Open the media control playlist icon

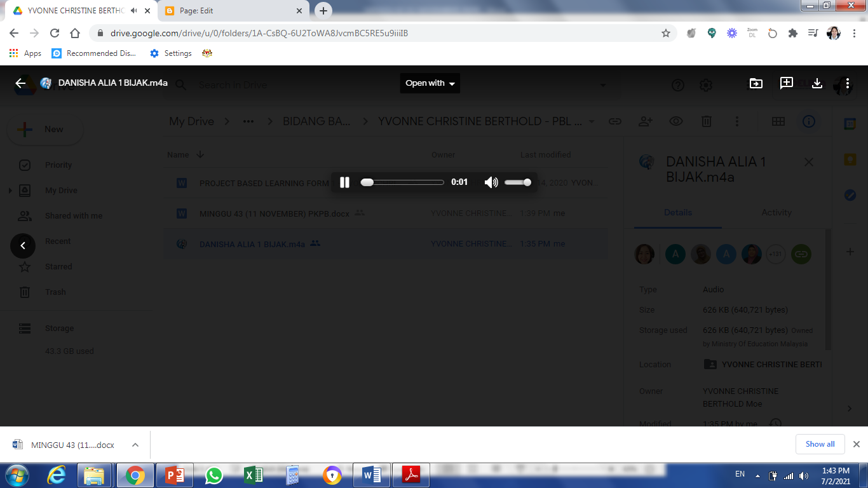coord(813,33)
